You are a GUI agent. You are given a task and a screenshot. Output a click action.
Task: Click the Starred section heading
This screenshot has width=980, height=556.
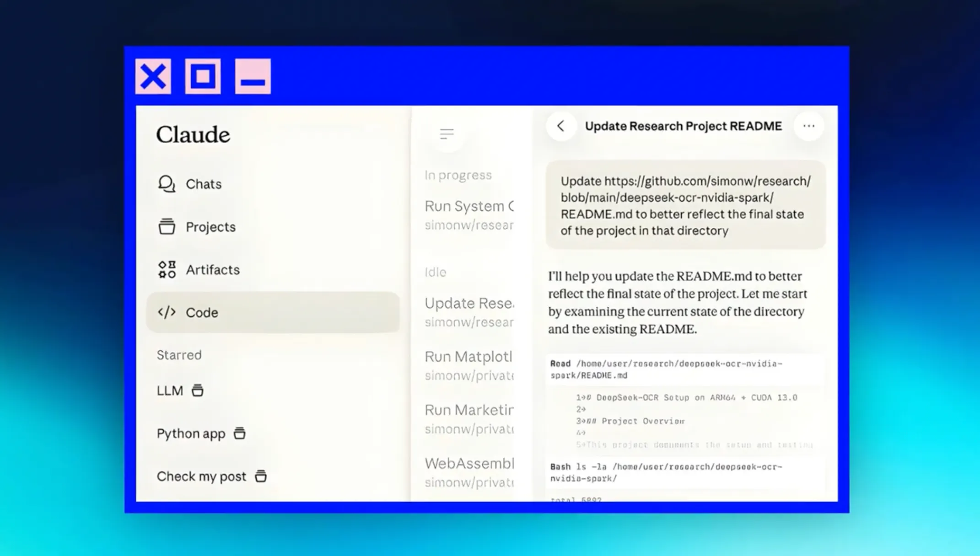(x=179, y=355)
